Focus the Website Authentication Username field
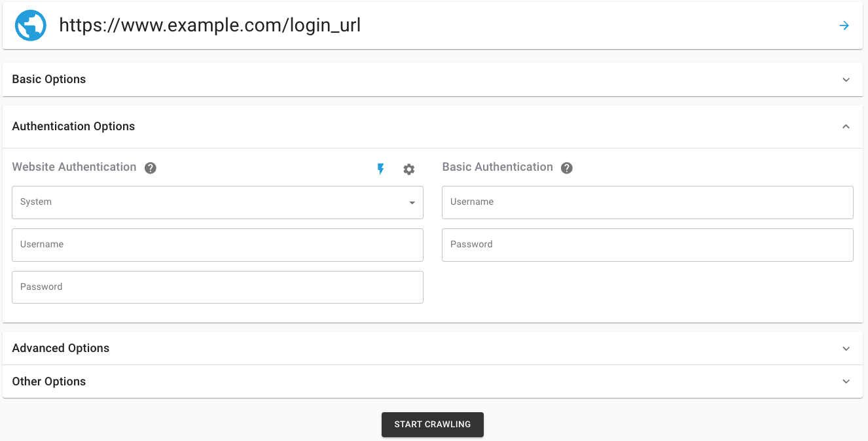 217,245
